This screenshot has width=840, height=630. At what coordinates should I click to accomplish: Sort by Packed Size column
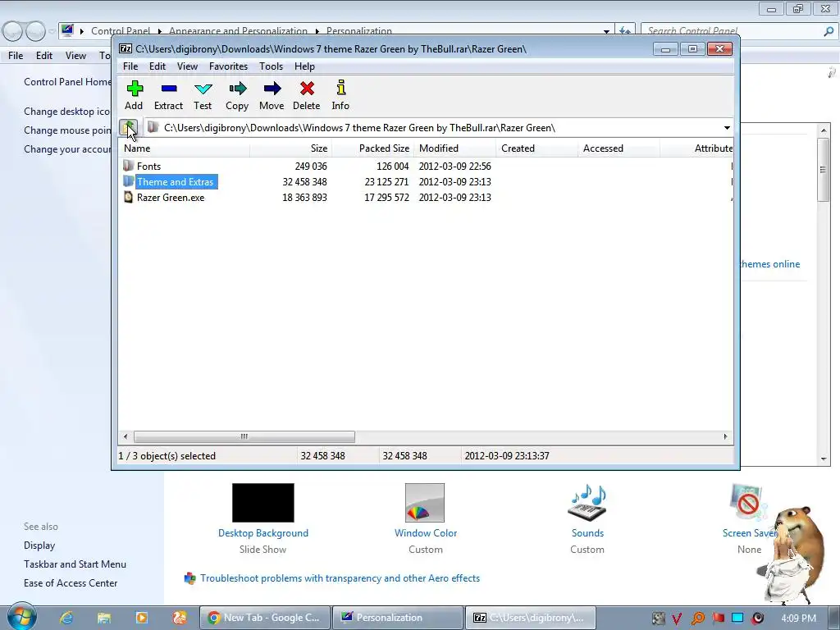372,148
